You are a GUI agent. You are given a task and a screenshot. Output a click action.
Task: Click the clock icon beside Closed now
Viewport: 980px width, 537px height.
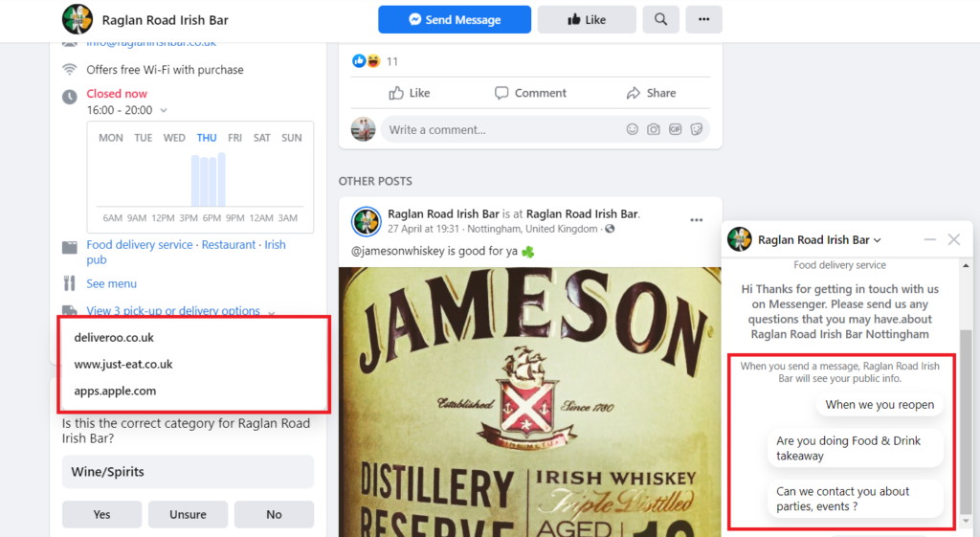(x=69, y=97)
